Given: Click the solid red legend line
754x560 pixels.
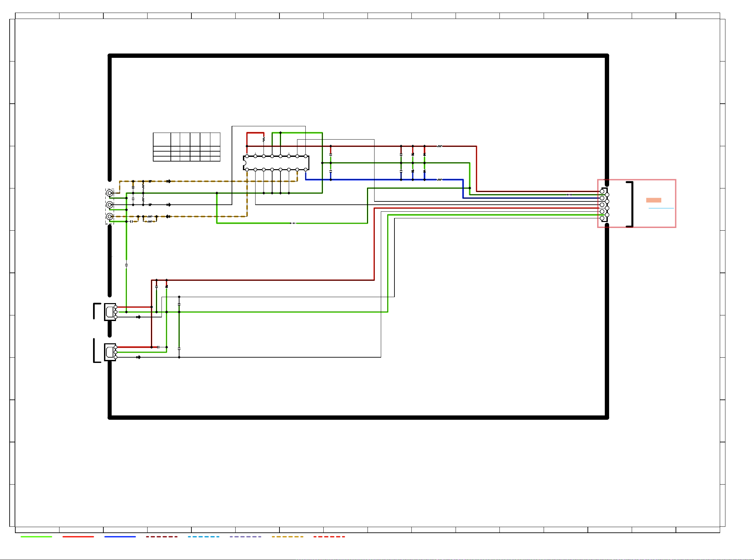Looking at the screenshot, I should point(78,537).
